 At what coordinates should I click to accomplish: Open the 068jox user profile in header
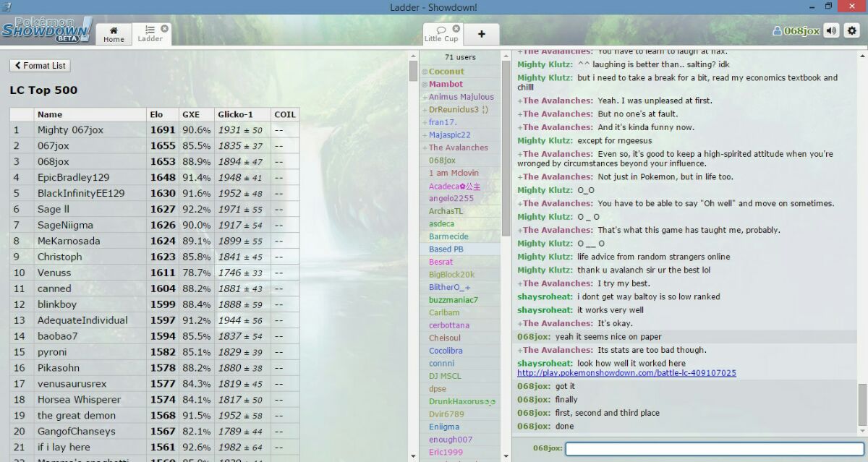click(796, 31)
